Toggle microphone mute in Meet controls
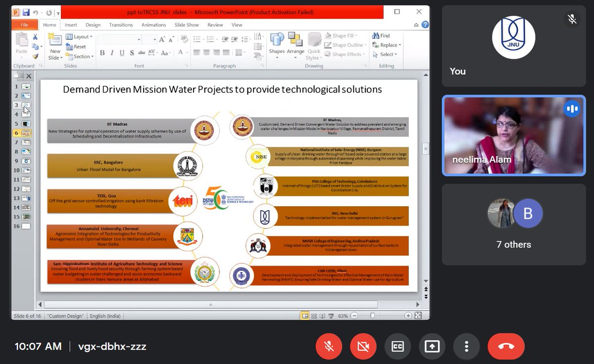594x364 pixels. click(329, 346)
